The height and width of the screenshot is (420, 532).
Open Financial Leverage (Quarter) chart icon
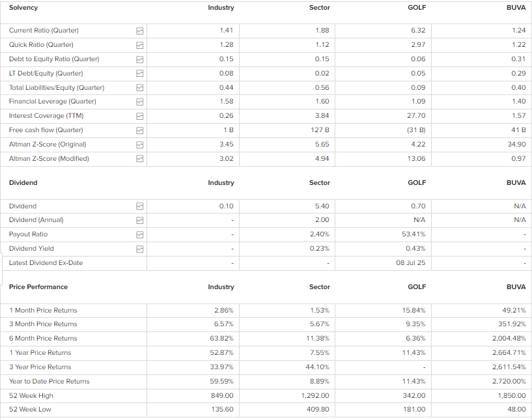click(x=139, y=102)
